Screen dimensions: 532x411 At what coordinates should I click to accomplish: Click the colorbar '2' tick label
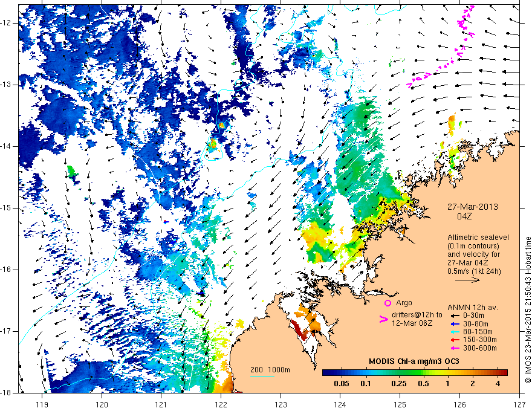tap(473, 384)
